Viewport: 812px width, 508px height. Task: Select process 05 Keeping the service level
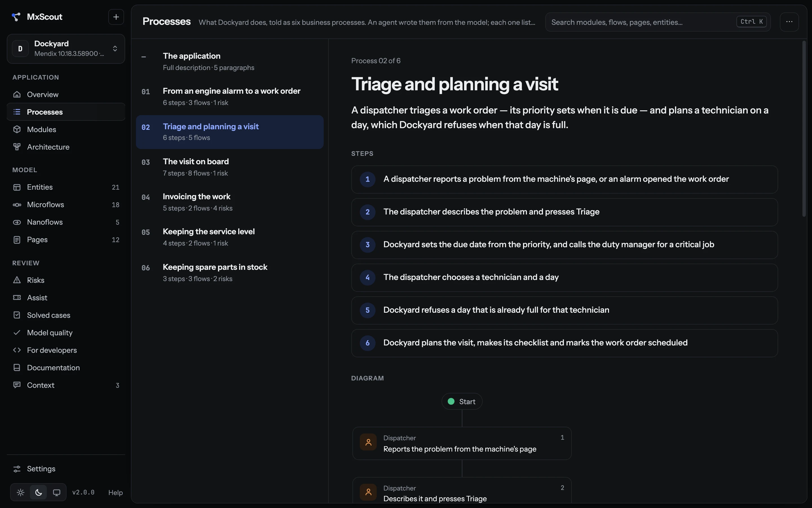click(230, 237)
